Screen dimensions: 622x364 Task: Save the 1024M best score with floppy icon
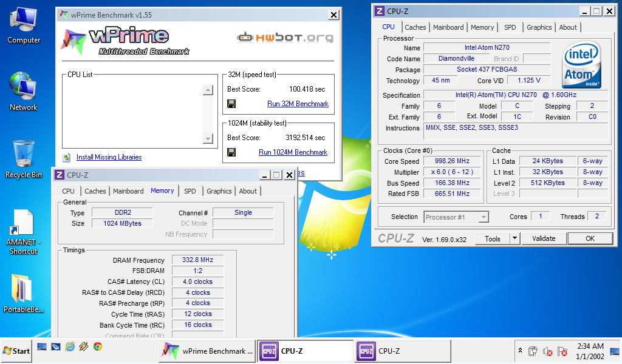[x=231, y=152]
